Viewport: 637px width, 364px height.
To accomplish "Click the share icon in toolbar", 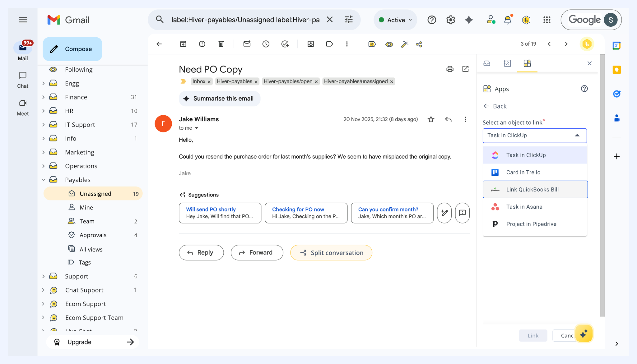I will [x=419, y=44].
